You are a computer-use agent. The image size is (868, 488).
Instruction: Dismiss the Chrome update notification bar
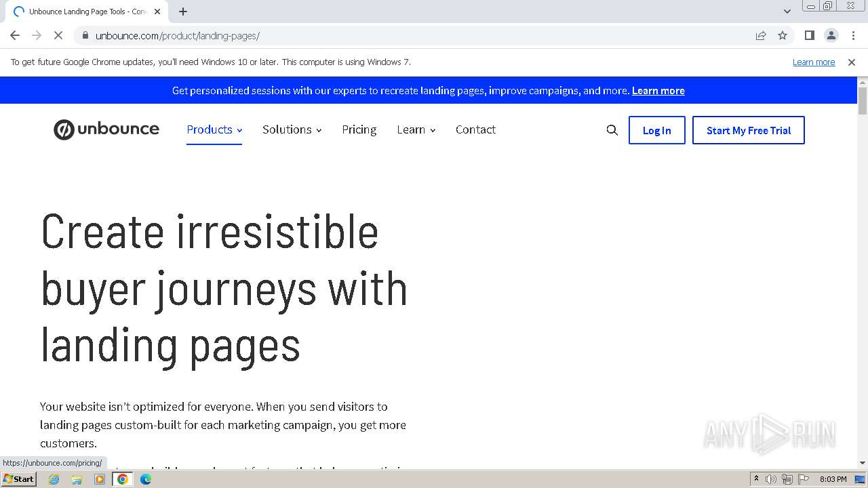pyautogui.click(x=852, y=62)
